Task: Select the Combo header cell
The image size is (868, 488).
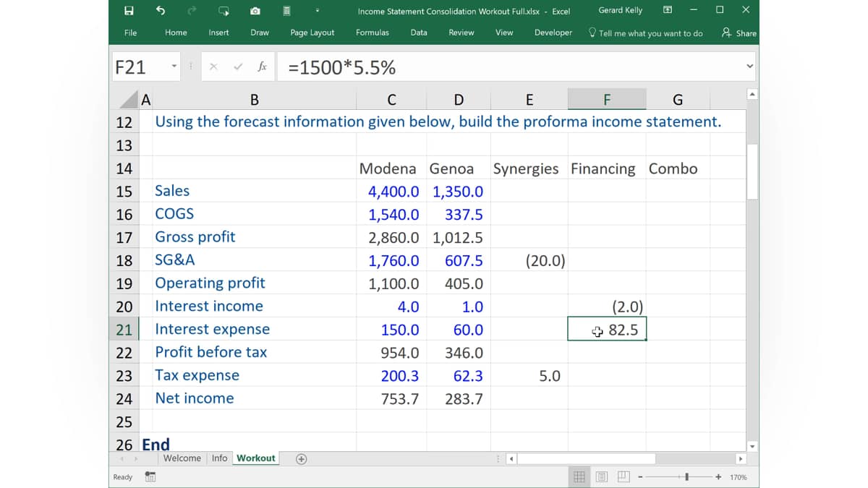Action: coord(678,168)
